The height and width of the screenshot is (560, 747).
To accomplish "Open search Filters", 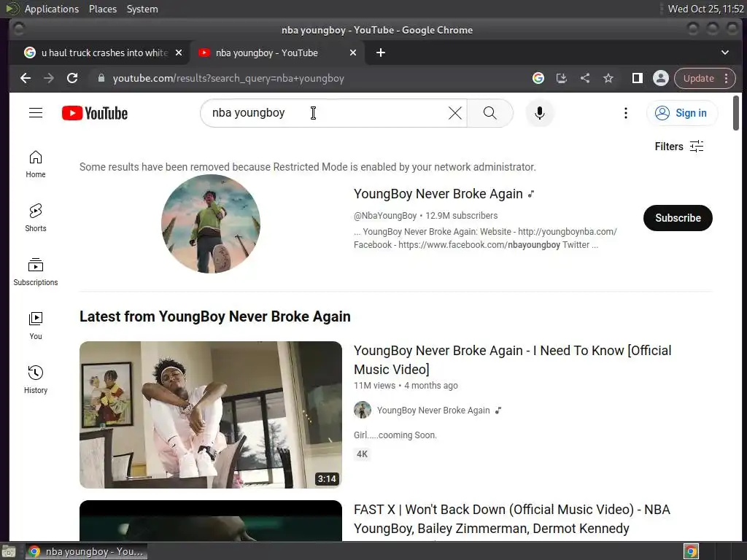I will (679, 146).
